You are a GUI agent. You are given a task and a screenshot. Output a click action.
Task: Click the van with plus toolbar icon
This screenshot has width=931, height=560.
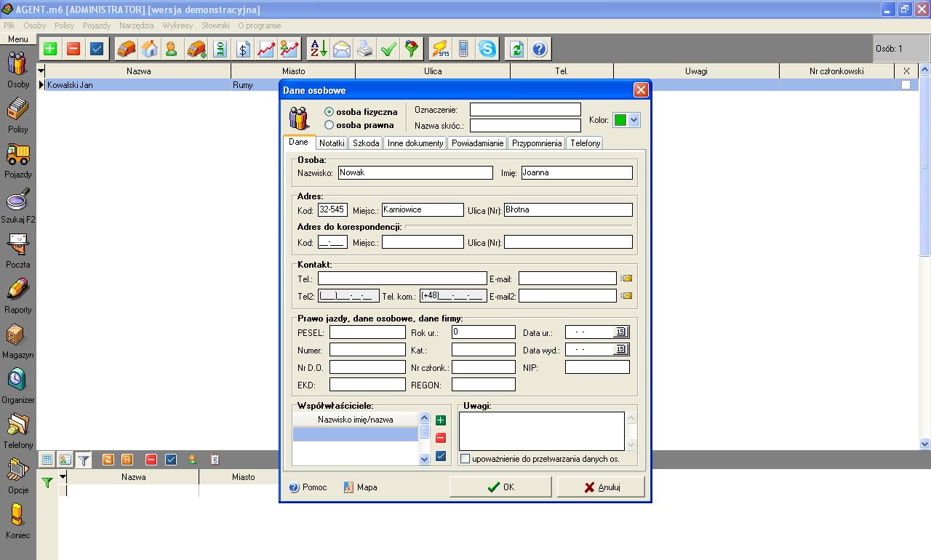click(196, 49)
